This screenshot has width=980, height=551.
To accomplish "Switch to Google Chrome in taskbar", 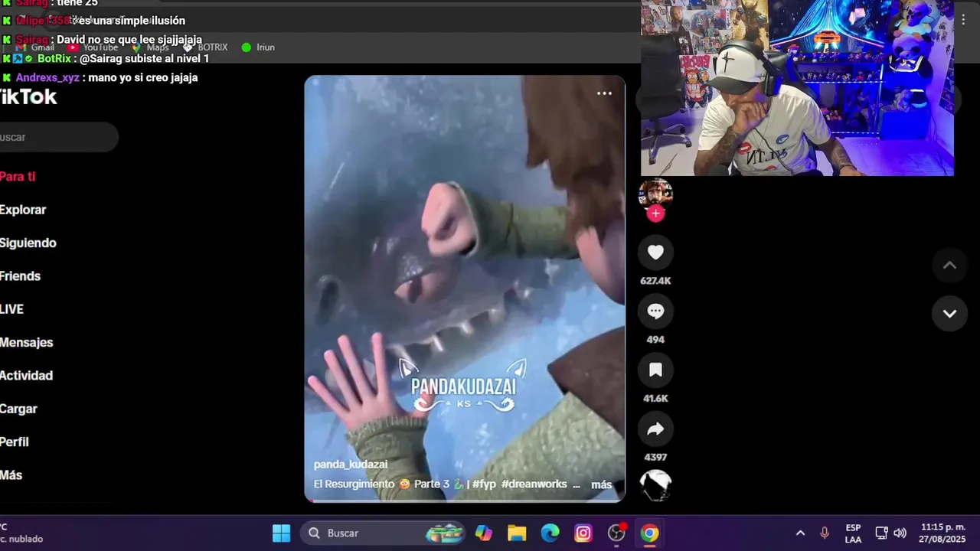I will 650,533.
